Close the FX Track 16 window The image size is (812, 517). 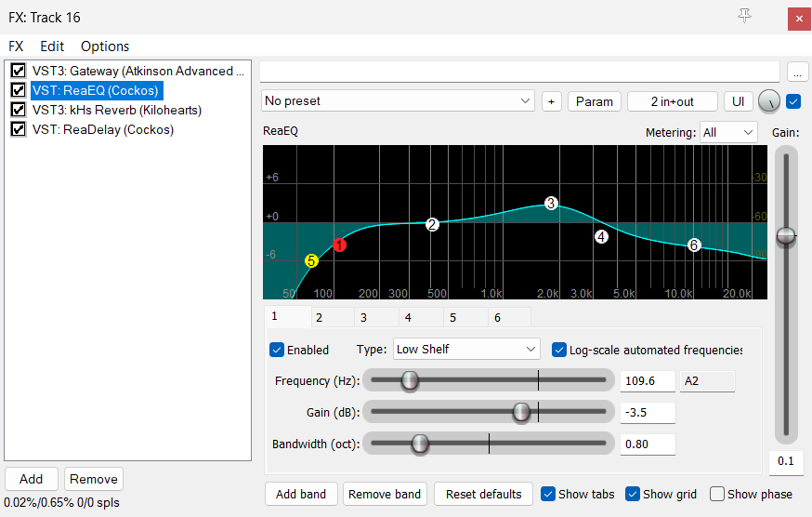799,19
